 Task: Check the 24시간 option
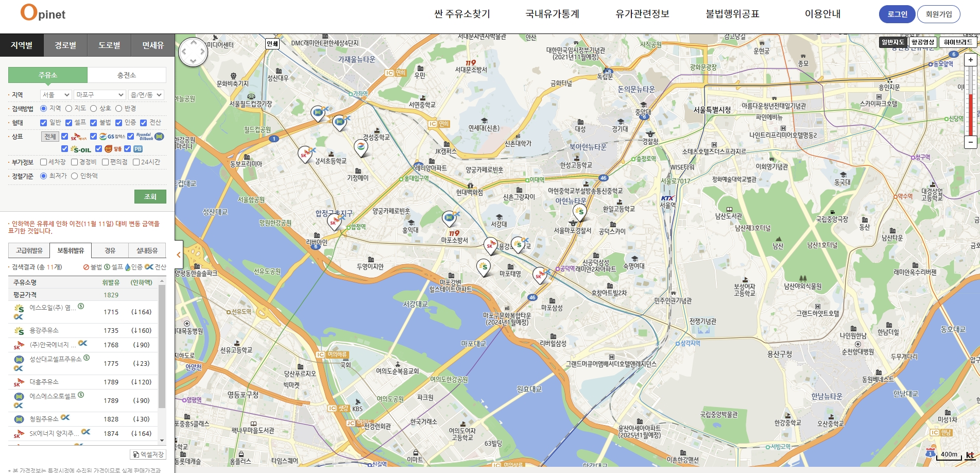pos(136,162)
